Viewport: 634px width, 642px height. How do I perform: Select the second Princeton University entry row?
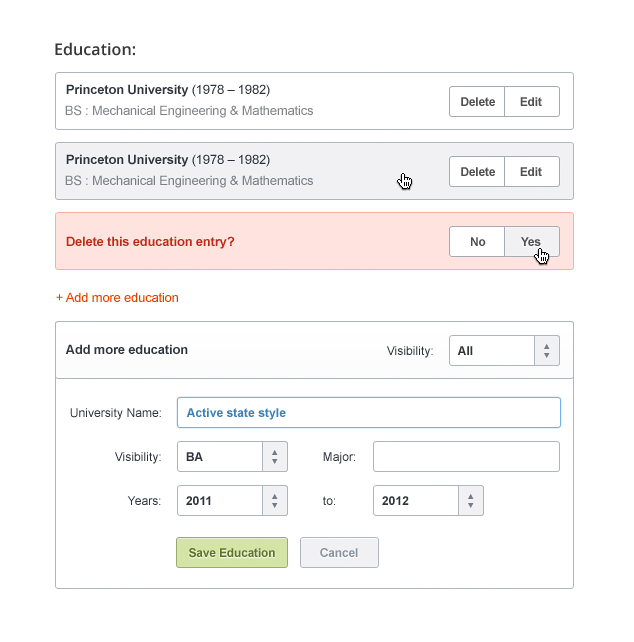[314, 171]
